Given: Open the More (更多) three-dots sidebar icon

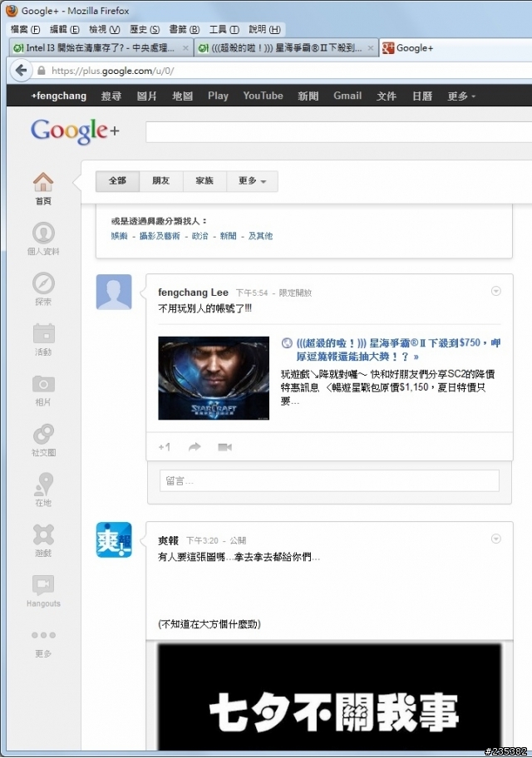Looking at the screenshot, I should [x=43, y=643].
